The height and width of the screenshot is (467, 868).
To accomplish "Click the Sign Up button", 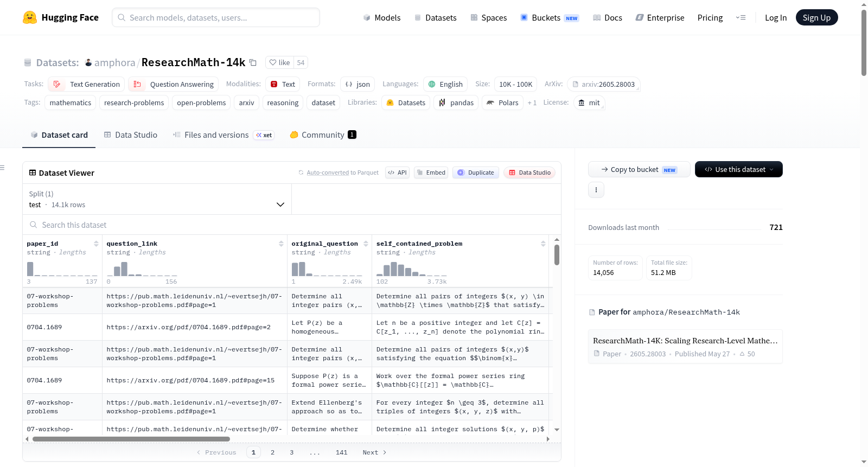I will click(816, 17).
